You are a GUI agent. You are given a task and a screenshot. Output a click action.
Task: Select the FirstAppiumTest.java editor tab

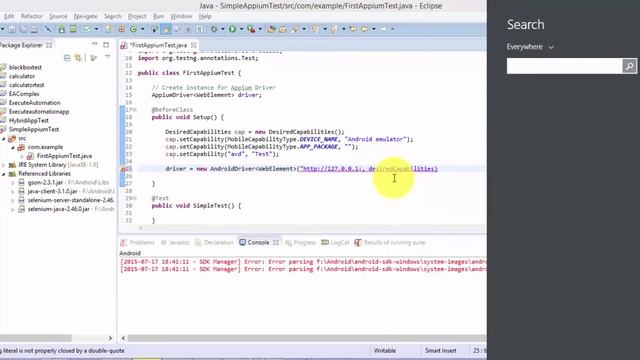point(158,45)
